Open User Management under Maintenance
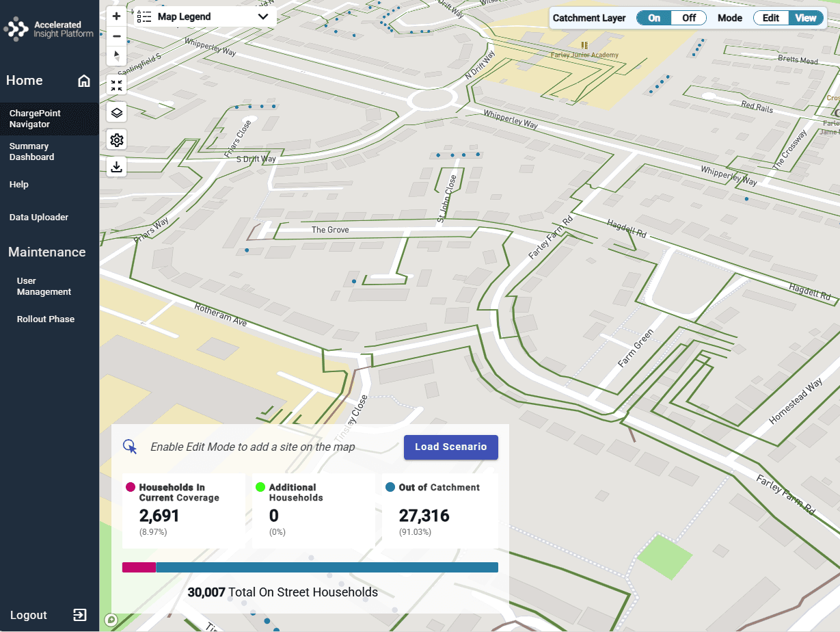 pos(44,287)
